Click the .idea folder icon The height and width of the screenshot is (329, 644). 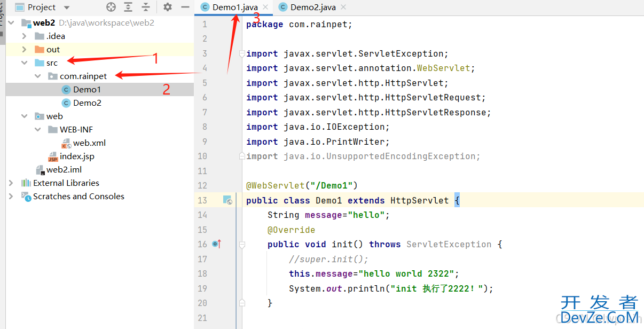[x=40, y=36]
